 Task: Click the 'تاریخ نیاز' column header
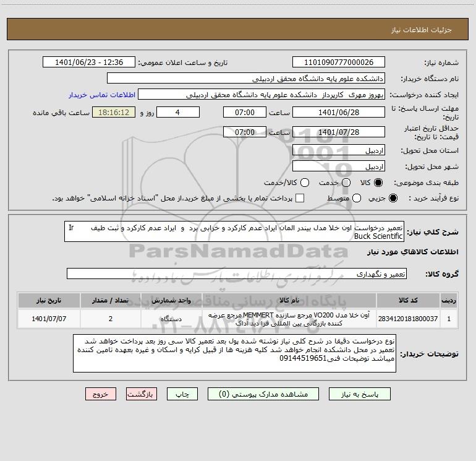pos(49,300)
